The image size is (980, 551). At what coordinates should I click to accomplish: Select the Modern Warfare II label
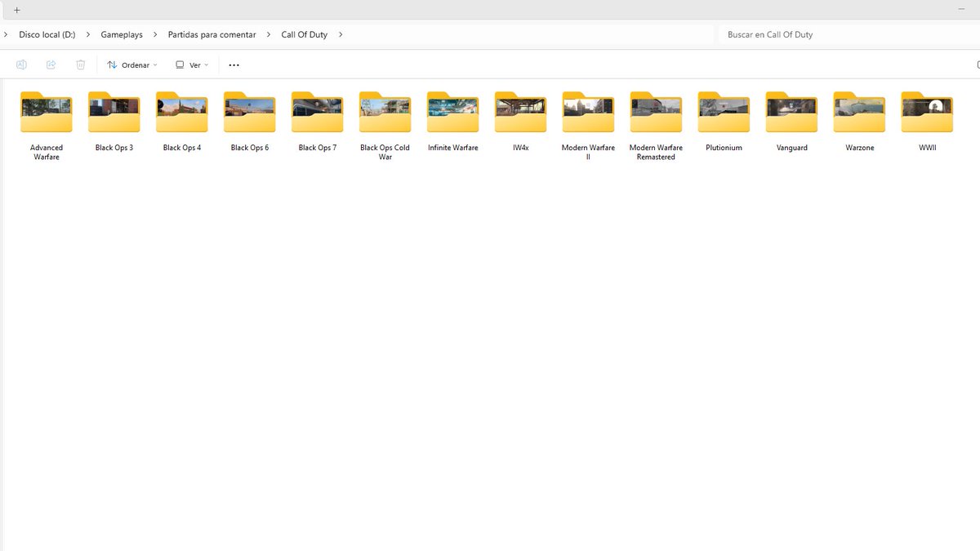pyautogui.click(x=589, y=153)
